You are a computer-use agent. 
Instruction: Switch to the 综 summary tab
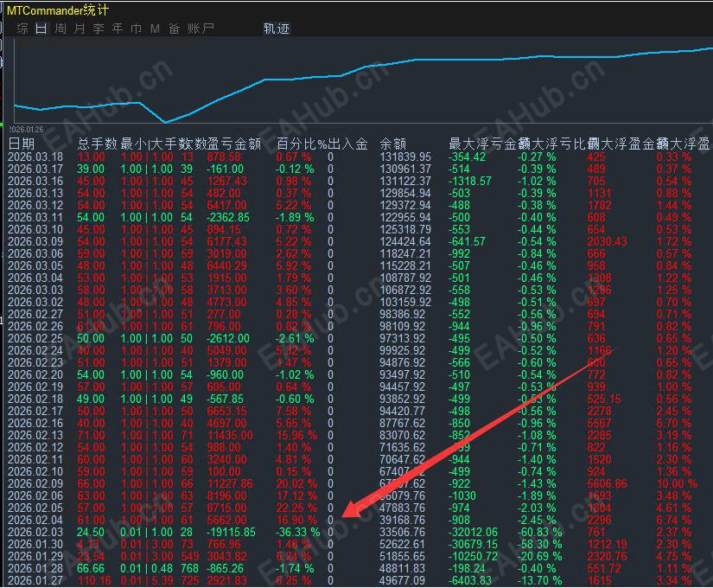[x=22, y=29]
